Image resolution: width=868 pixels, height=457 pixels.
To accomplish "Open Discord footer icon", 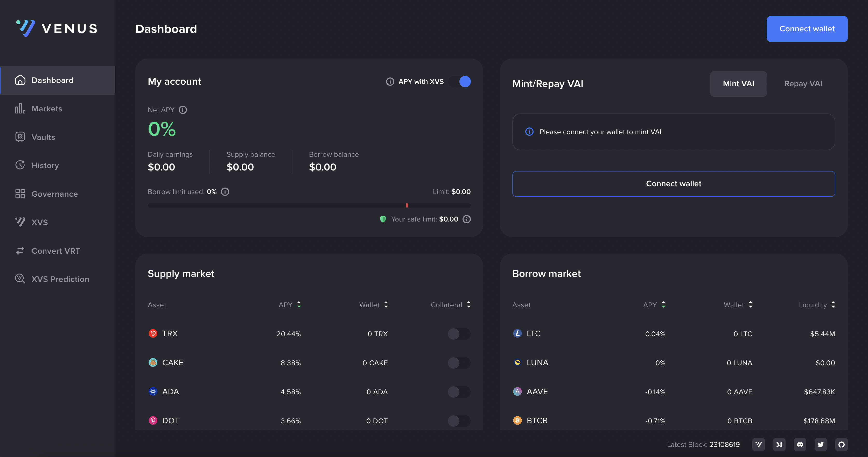I will point(800,445).
